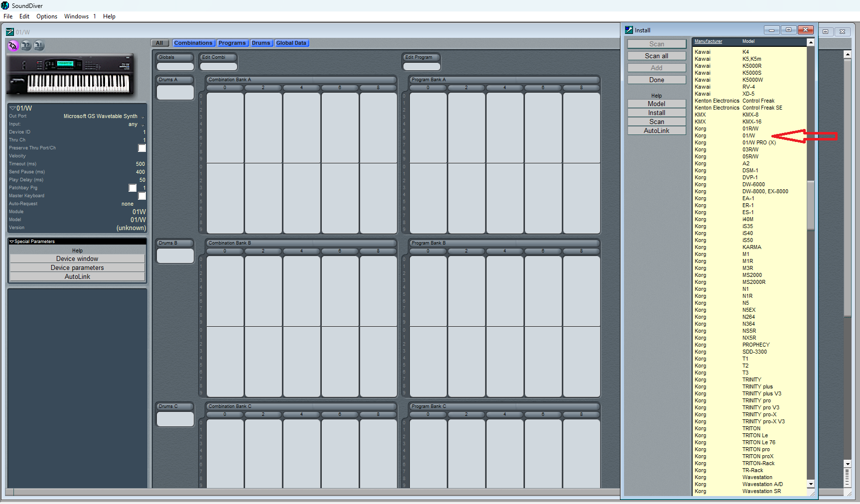Click the Play Delay value 50
This screenshot has height=504, width=860.
142,180
